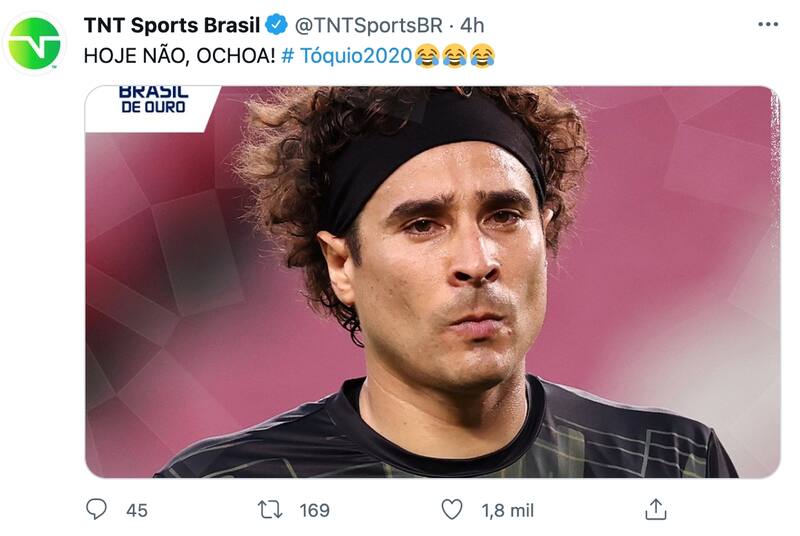Screen dimensions: 800x536
Task: Open the three-dot more options menu
Action: click(x=767, y=24)
